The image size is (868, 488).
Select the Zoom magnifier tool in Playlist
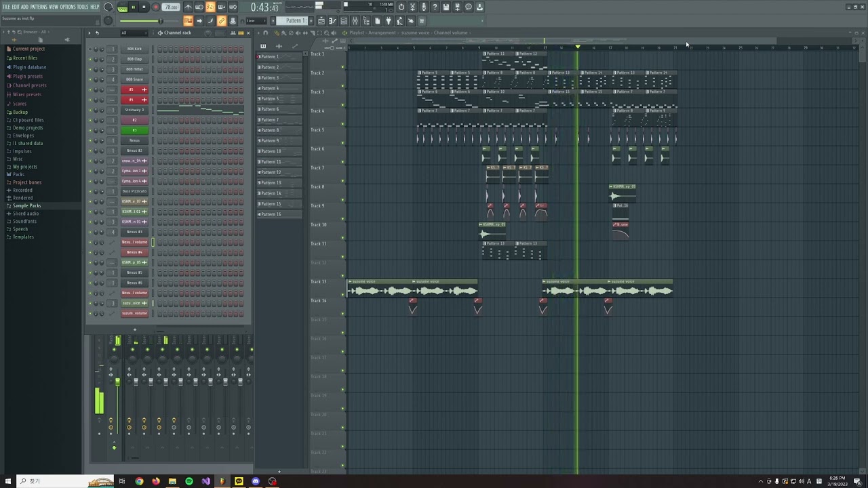coord(327,33)
